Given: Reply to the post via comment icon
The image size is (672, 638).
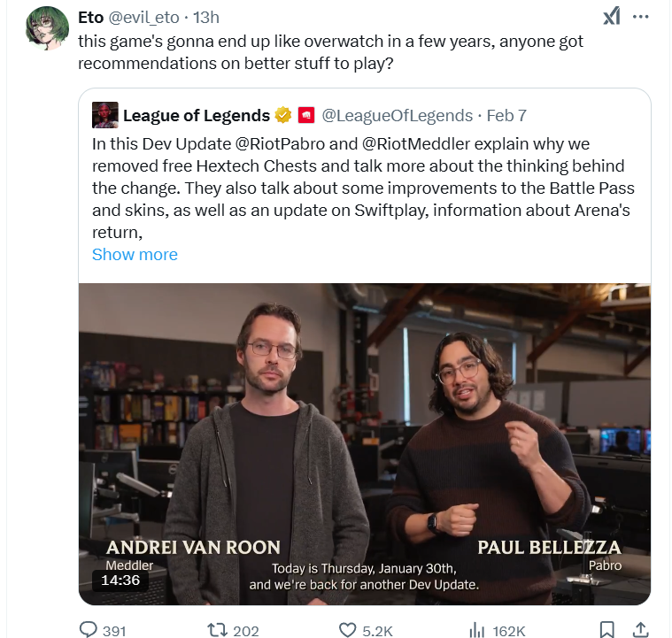Looking at the screenshot, I should 89,630.
